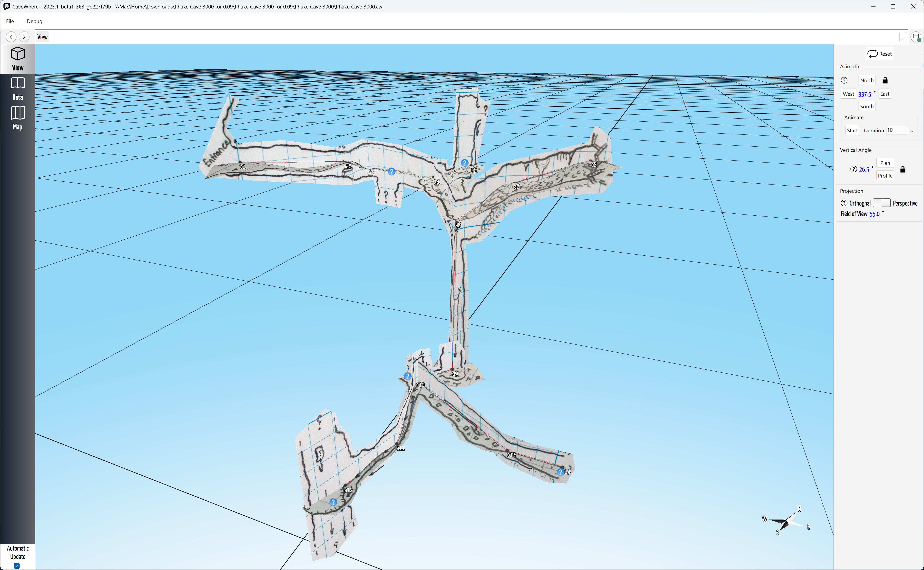Maximize the CaveWhere window

[x=893, y=6]
